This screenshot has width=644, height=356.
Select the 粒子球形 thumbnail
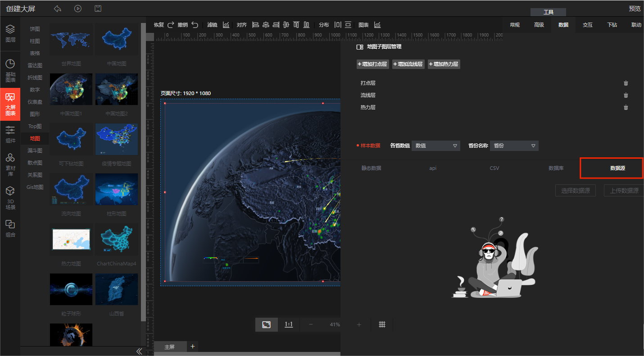coord(71,289)
